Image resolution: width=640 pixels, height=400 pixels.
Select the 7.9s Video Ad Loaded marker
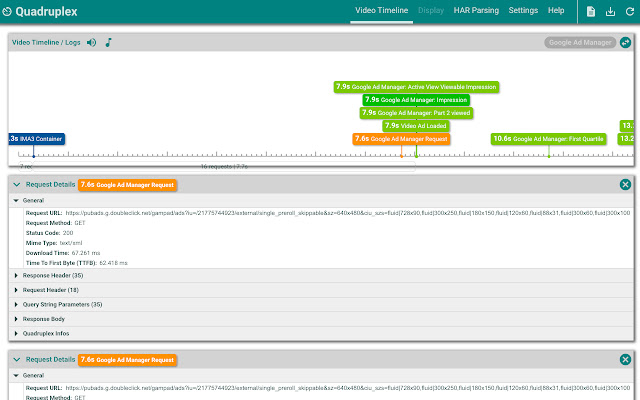416,126
